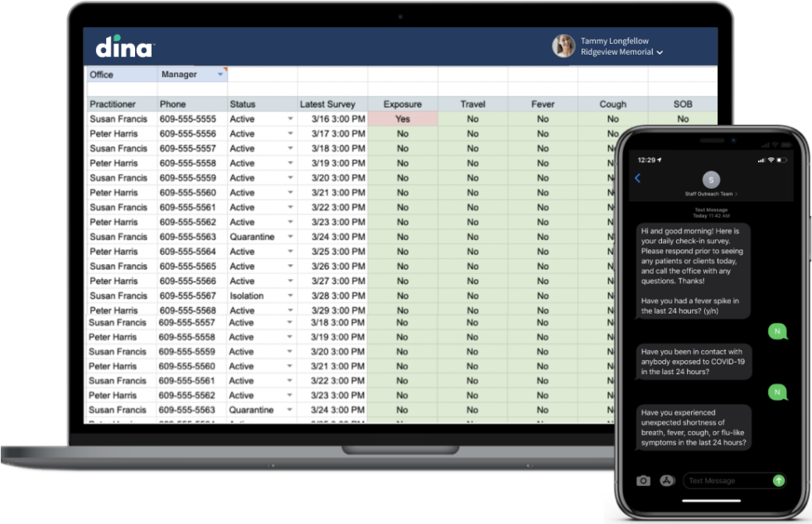Click the Wi-Fi icon in phone status bar
The image size is (812, 524).
(x=771, y=160)
